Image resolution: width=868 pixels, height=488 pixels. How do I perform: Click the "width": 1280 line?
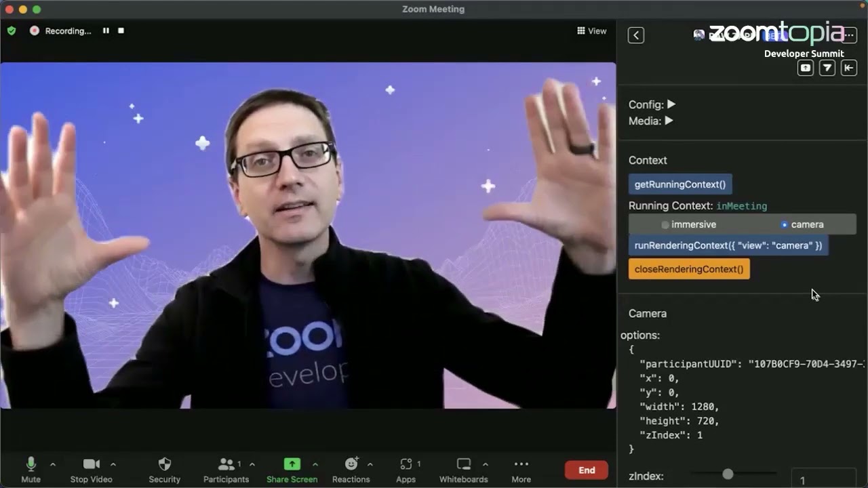679,407
